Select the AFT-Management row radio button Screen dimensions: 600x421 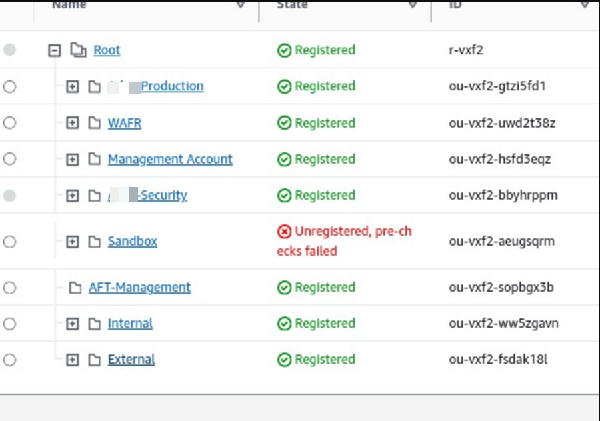[10, 288]
